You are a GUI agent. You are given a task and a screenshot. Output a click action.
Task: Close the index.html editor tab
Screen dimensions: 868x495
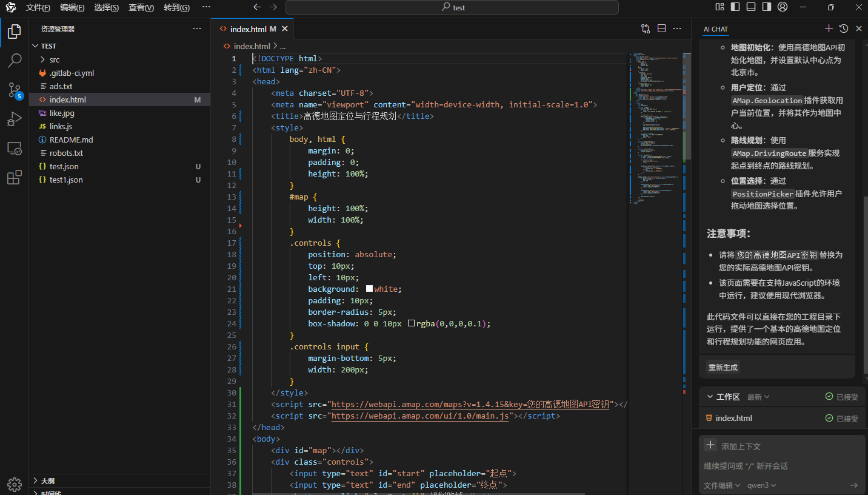[x=285, y=29]
